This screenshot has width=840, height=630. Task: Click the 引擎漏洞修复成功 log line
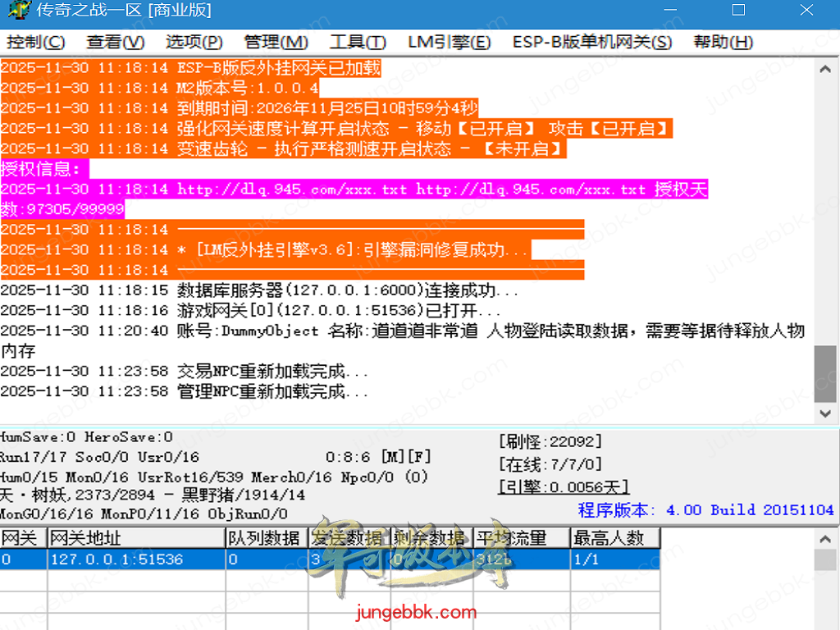(353, 249)
